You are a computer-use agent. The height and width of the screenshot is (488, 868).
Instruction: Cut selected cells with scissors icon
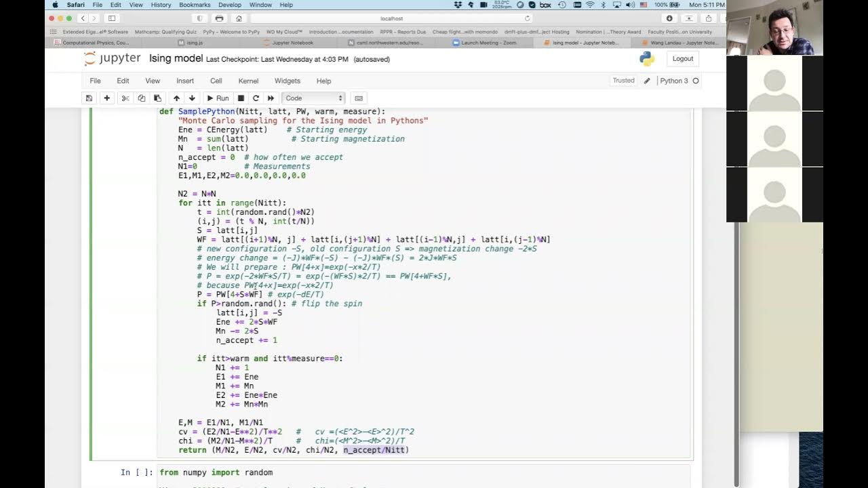(125, 98)
